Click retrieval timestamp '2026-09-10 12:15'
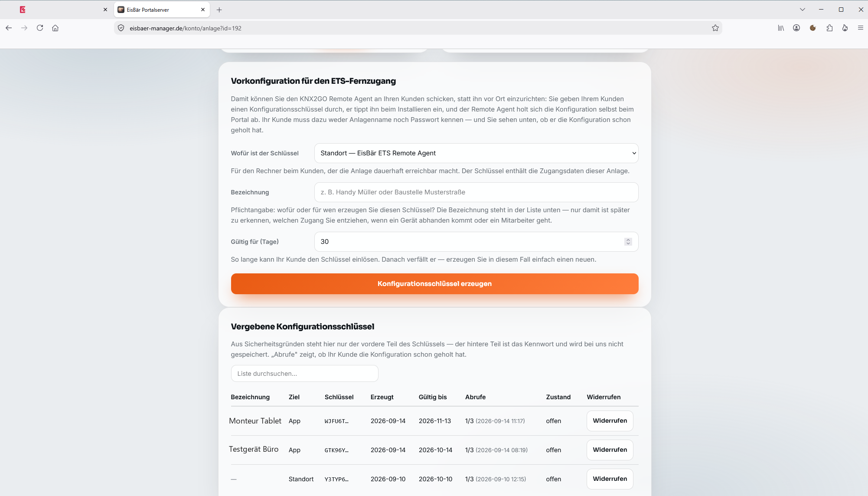 (501, 479)
